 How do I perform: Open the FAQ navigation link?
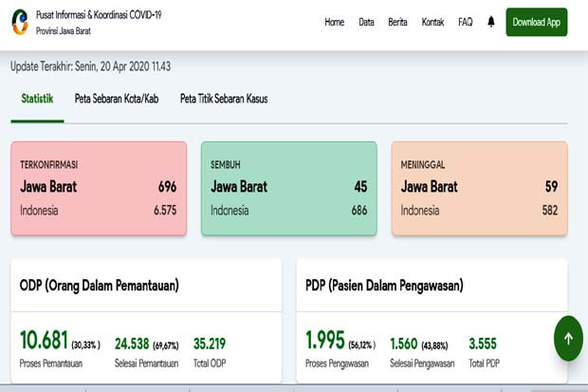click(x=466, y=22)
